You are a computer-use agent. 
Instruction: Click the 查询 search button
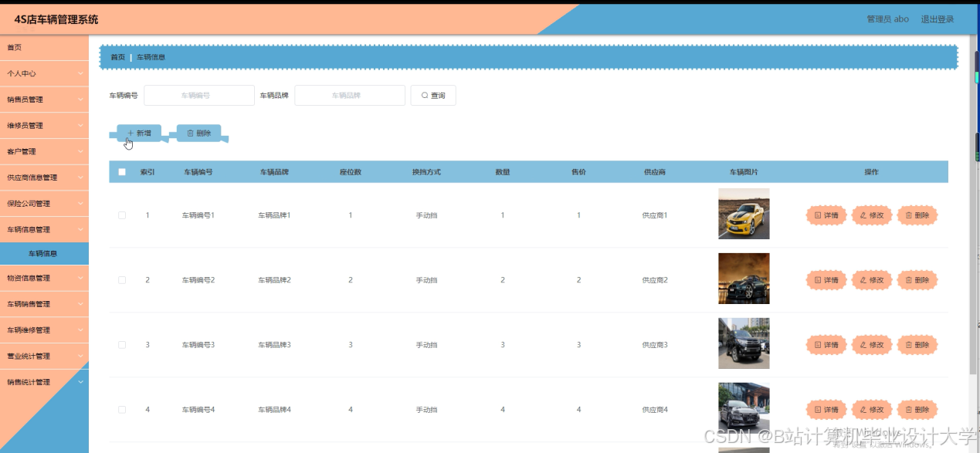tap(433, 96)
